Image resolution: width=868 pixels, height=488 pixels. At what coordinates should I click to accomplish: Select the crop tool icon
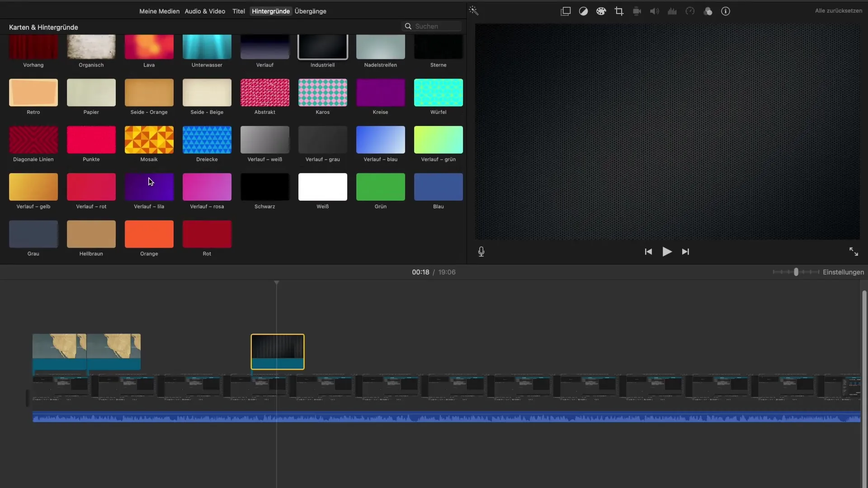click(619, 11)
